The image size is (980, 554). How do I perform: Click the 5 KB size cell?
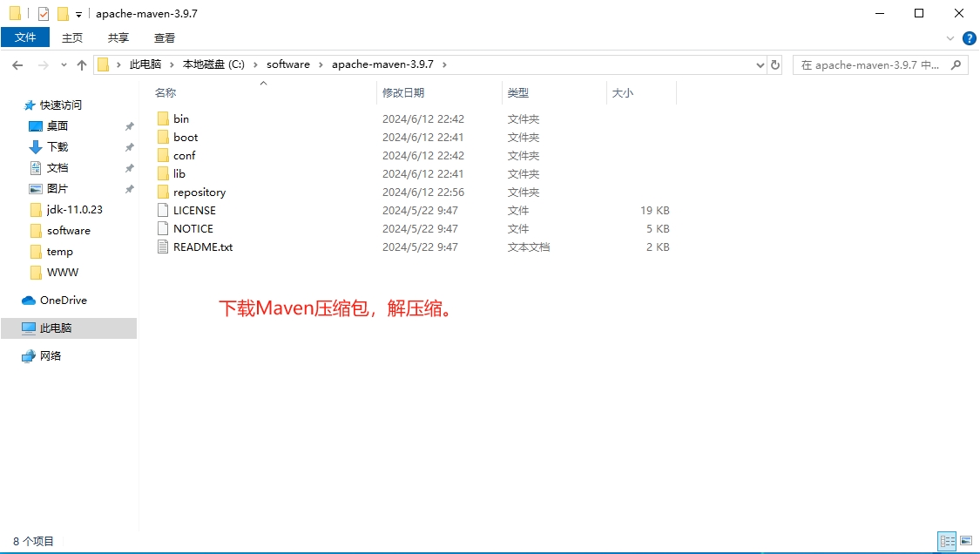[x=658, y=229]
